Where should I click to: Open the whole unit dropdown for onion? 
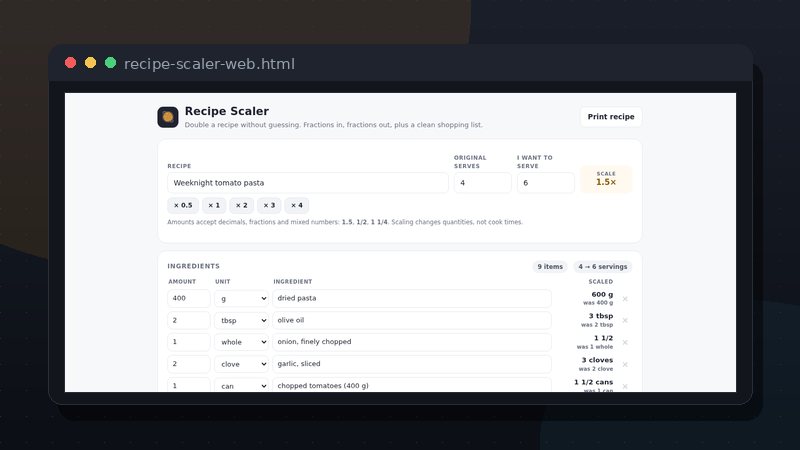241,342
